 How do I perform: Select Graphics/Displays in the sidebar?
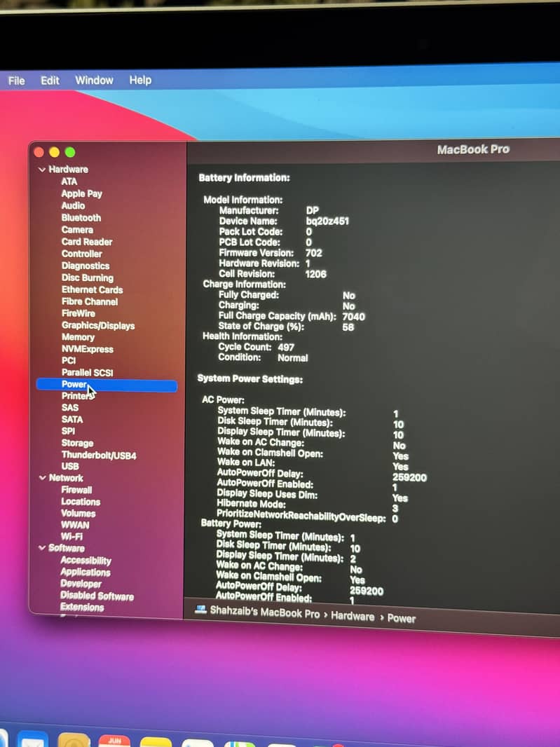(x=98, y=325)
